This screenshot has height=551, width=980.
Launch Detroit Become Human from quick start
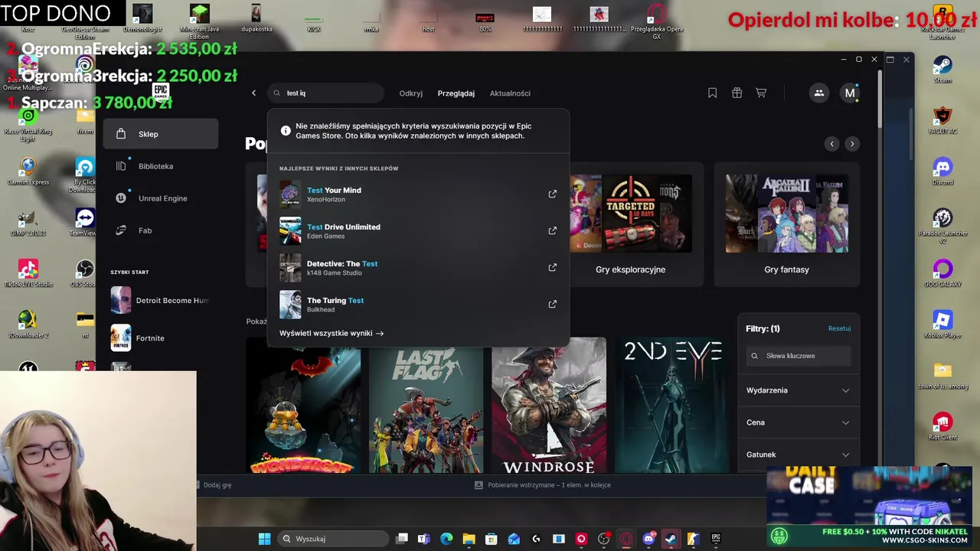pos(161,301)
